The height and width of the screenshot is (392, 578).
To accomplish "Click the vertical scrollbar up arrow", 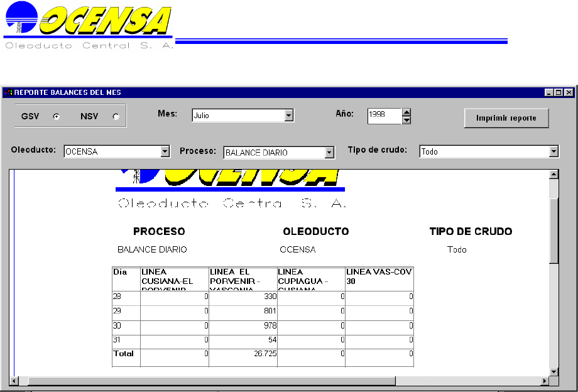I will pyautogui.click(x=553, y=174).
